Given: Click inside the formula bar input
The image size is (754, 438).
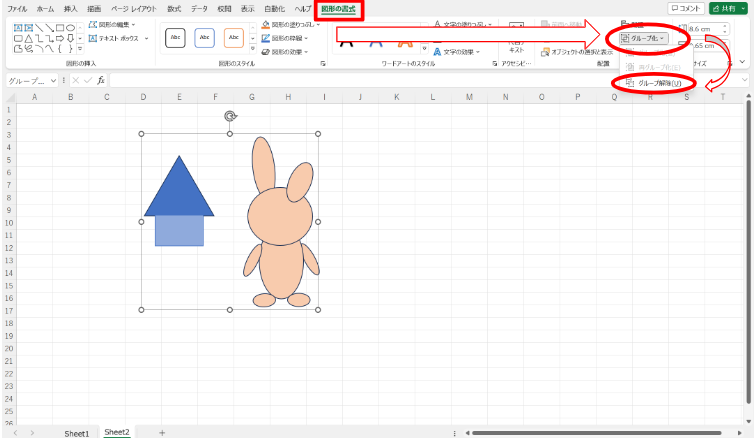Looking at the screenshot, I should [x=423, y=80].
